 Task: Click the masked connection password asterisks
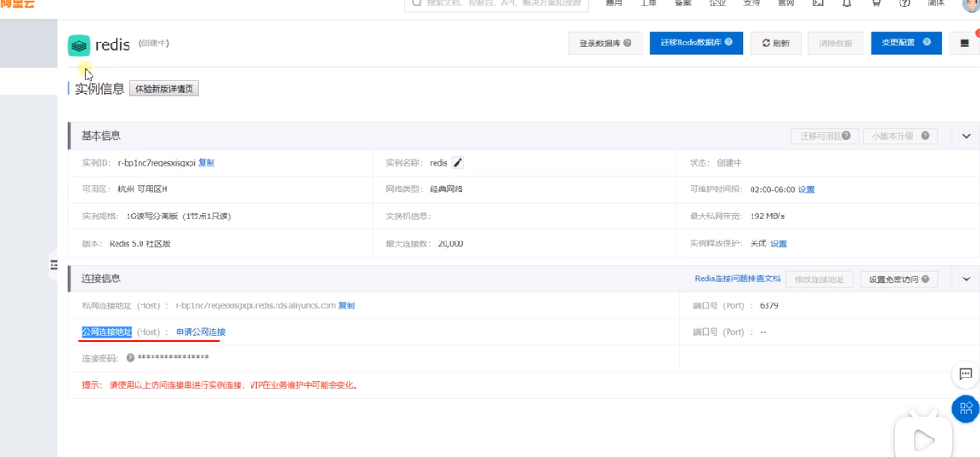point(173,358)
